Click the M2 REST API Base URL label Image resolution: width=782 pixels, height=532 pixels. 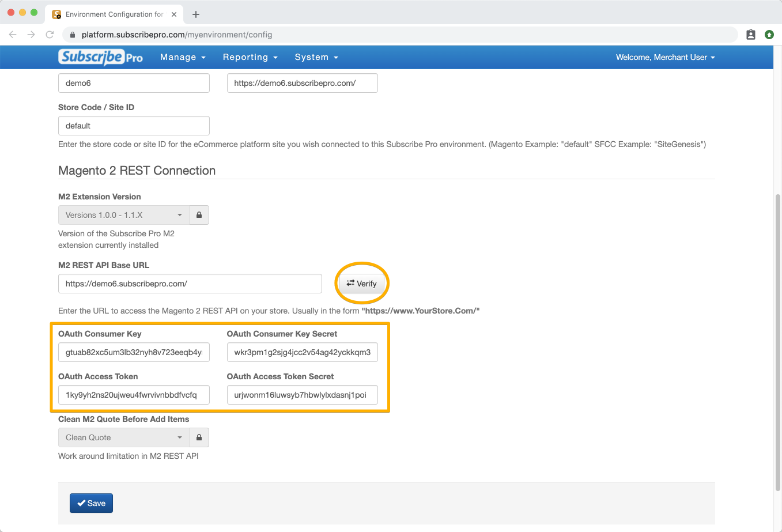[x=104, y=265]
